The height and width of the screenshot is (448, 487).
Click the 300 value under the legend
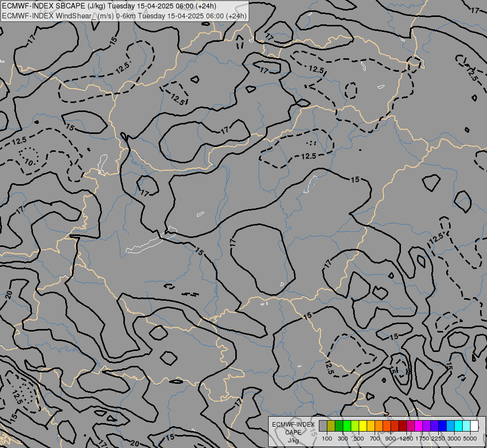point(343,439)
